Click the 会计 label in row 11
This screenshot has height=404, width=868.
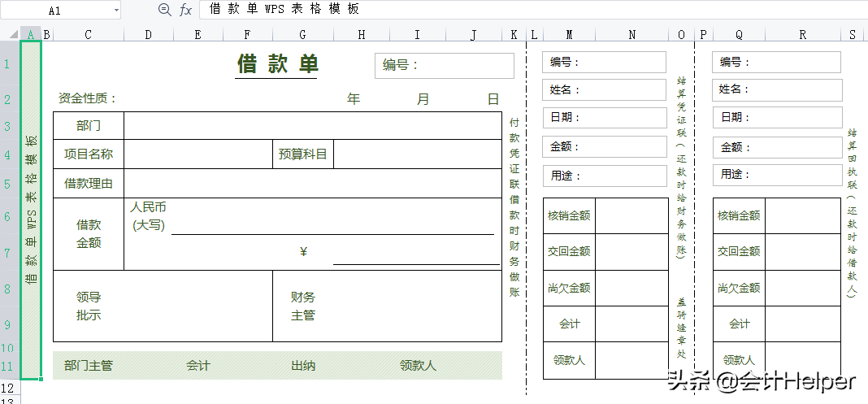[x=198, y=365]
